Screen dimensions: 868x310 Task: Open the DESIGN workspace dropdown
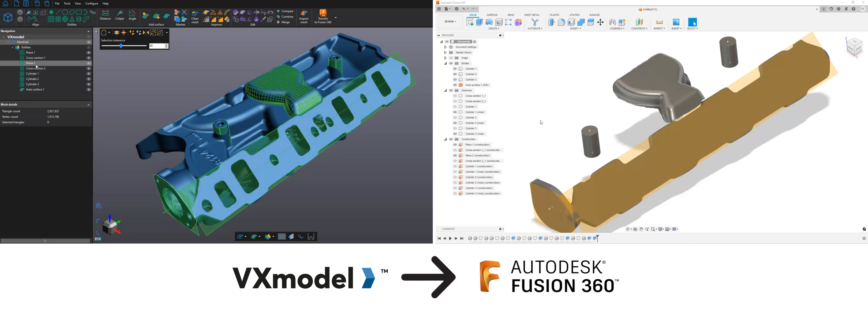coord(450,22)
